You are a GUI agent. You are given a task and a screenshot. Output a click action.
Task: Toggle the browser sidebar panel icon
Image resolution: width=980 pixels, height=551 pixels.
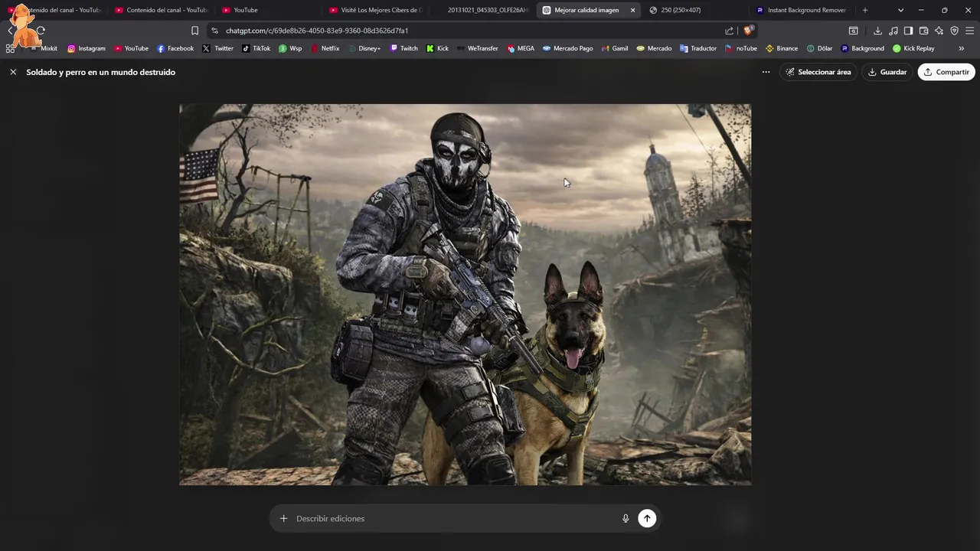pos(908,31)
